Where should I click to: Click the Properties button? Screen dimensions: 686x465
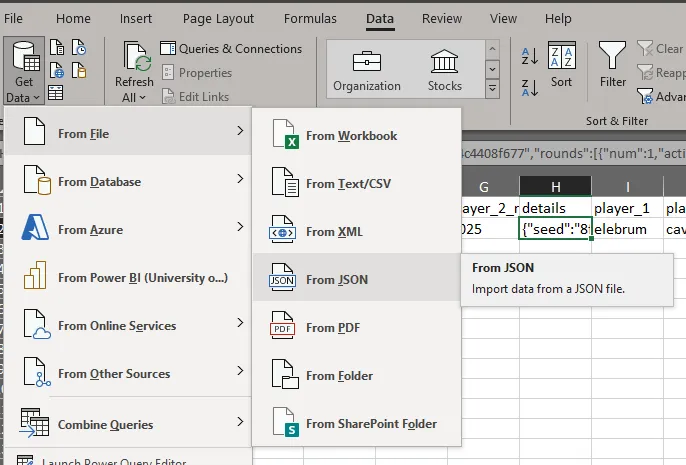coord(197,73)
